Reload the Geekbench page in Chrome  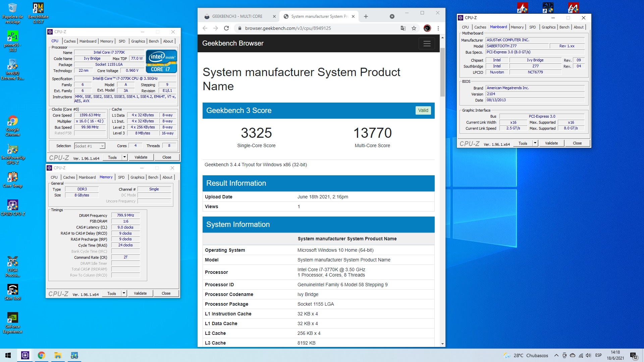pyautogui.click(x=226, y=28)
